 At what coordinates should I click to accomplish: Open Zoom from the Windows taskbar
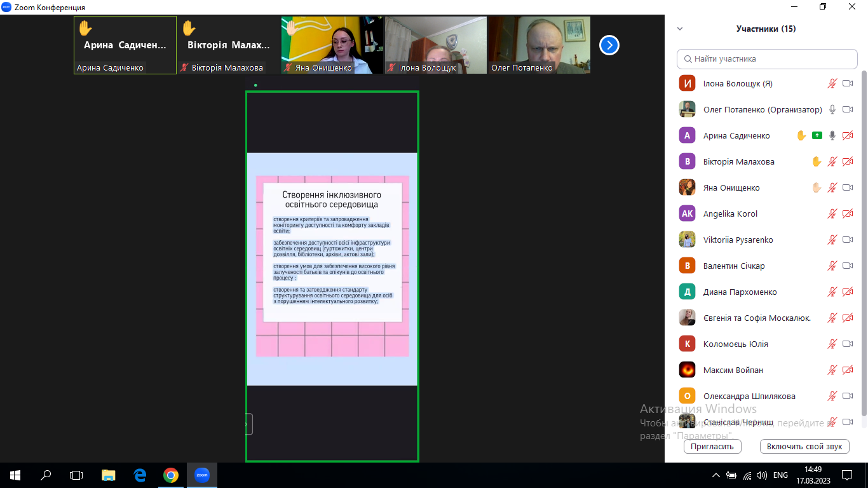point(202,475)
